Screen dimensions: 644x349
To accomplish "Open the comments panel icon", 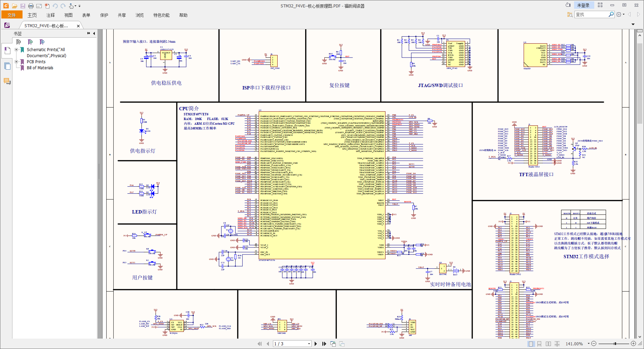I will (x=7, y=81).
